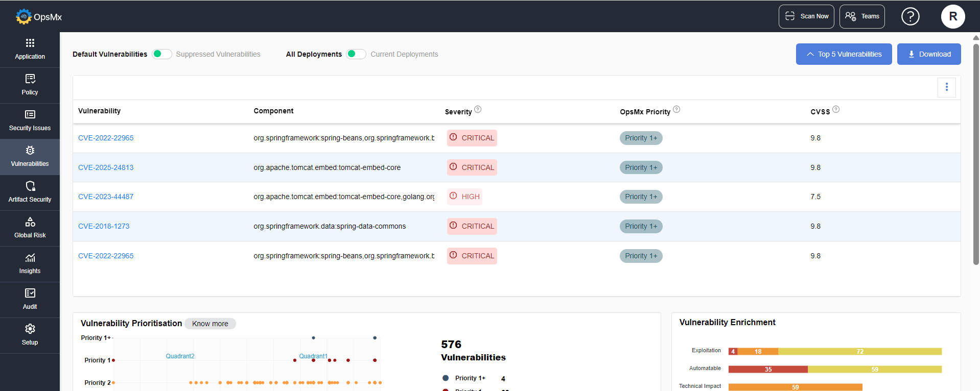Click the Scan Now button

(x=806, y=16)
